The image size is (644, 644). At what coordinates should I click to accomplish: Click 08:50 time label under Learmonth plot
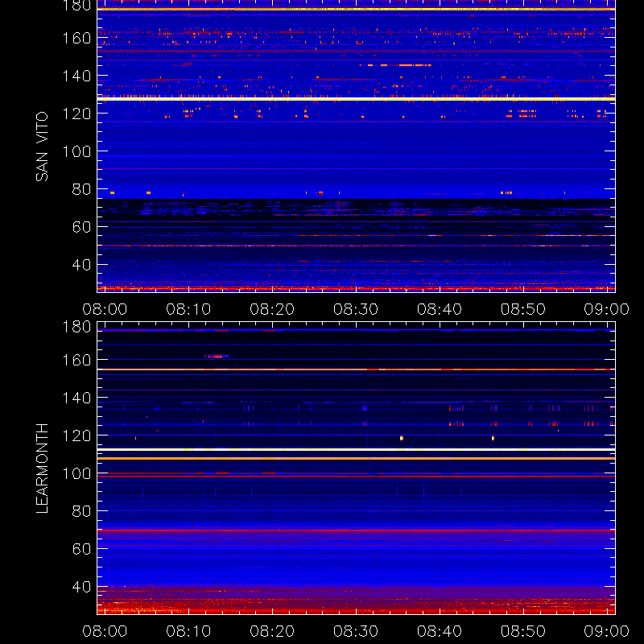tap(522, 631)
